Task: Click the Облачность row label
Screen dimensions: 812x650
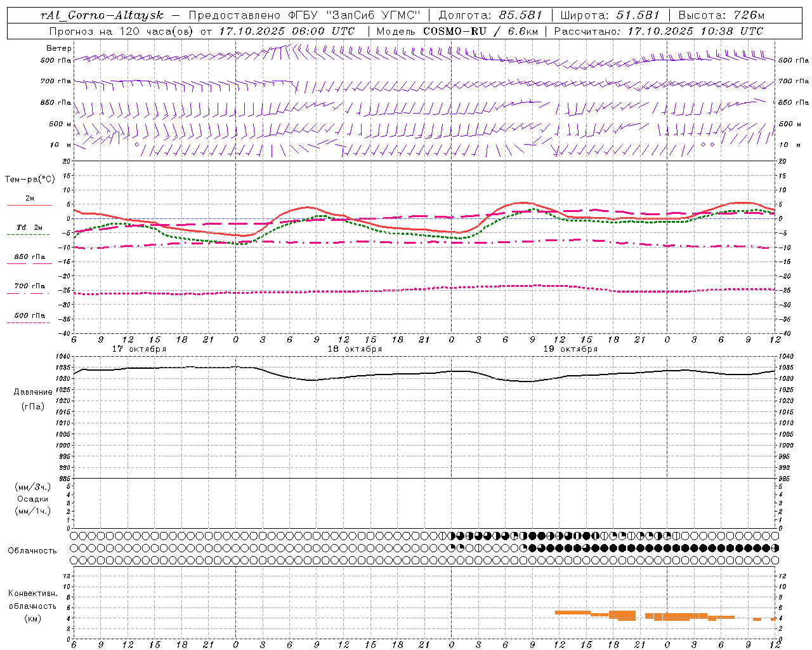Action: (32, 550)
